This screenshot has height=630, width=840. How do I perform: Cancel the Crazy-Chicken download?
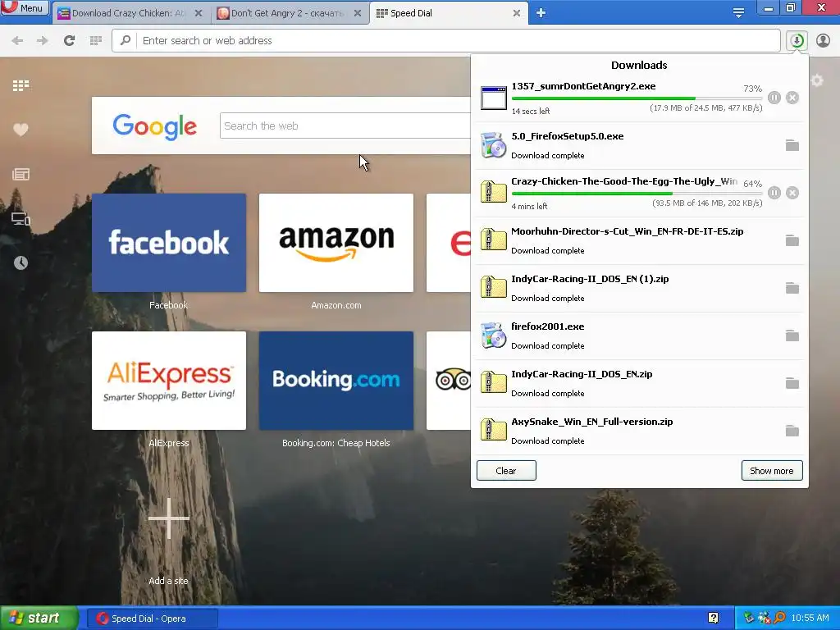792,193
